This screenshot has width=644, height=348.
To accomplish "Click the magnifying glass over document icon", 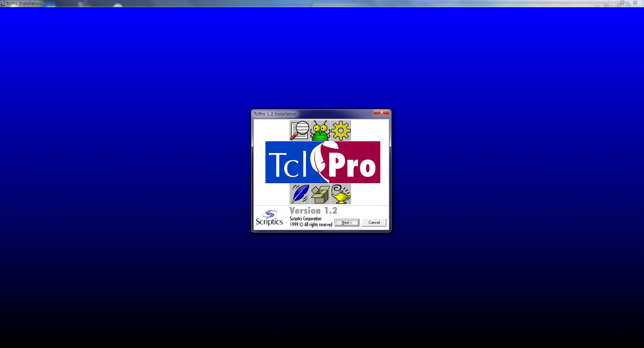I will [299, 131].
